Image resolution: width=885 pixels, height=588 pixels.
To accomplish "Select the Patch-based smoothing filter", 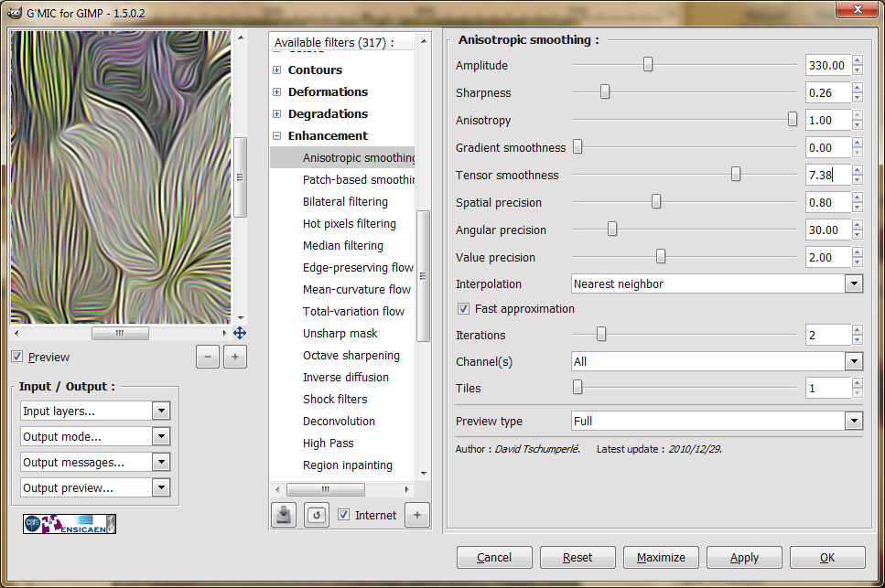I will pos(342,179).
